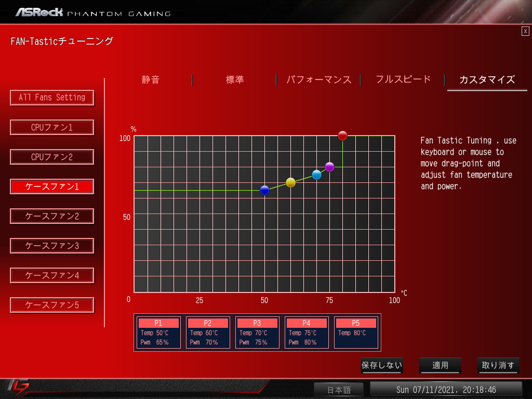
Task: Choose ケースファン3 in the fan list
Action: point(52,246)
